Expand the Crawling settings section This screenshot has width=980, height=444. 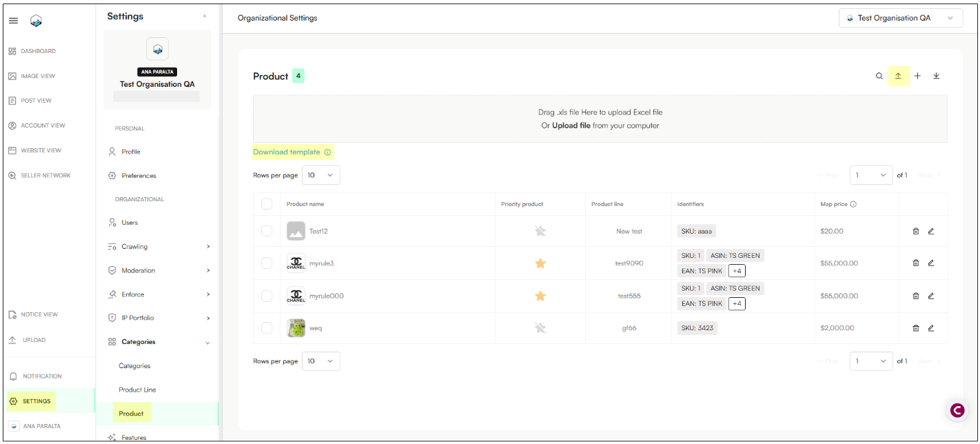207,247
